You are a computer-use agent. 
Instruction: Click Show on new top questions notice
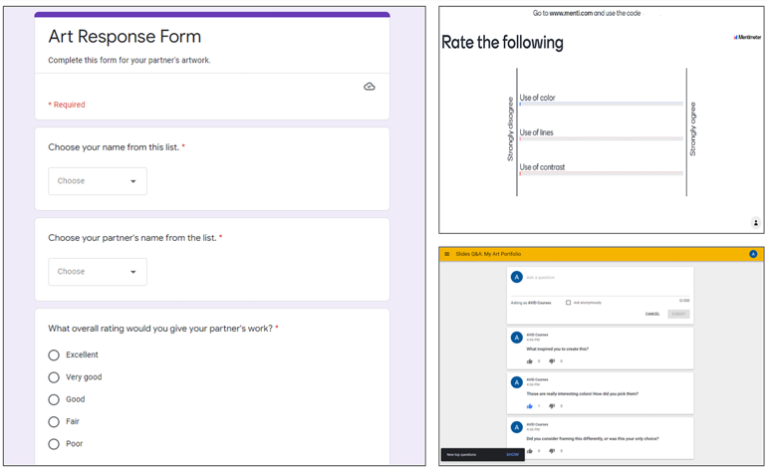tap(512, 454)
